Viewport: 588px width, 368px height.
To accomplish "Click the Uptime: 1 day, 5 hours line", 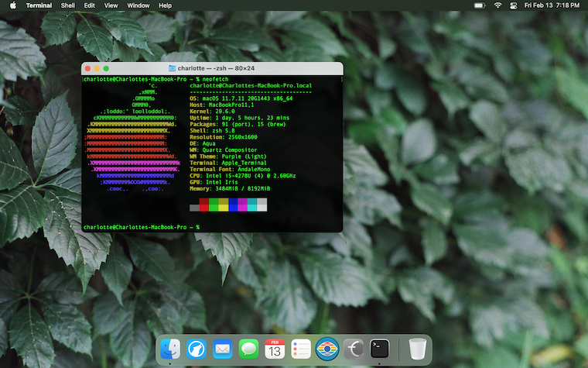I will [240, 118].
